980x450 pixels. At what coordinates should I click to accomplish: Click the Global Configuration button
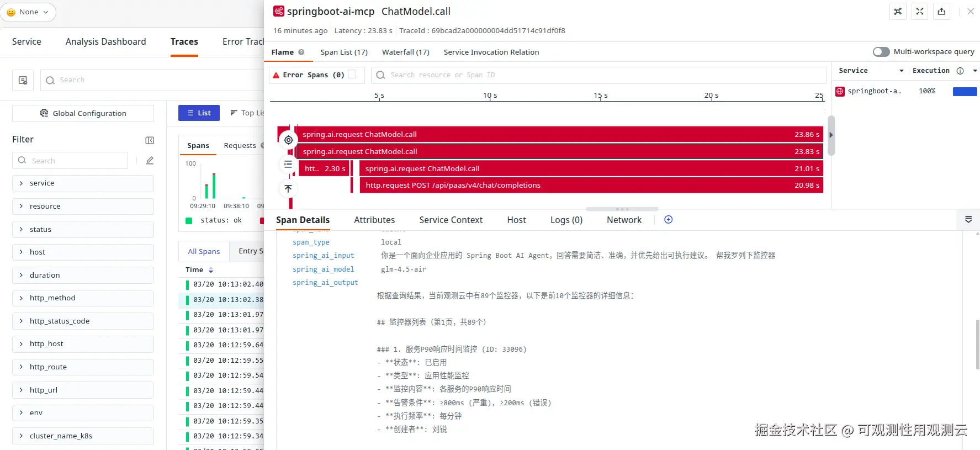pos(83,113)
